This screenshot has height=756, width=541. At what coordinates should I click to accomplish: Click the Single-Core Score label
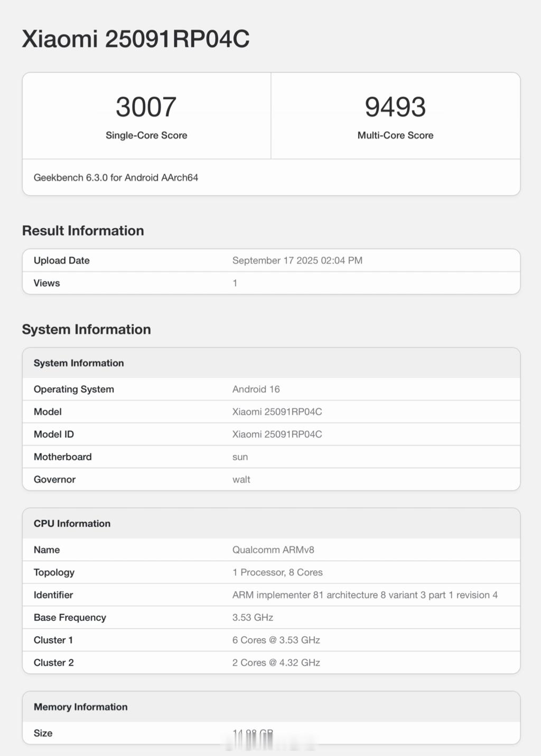(146, 135)
